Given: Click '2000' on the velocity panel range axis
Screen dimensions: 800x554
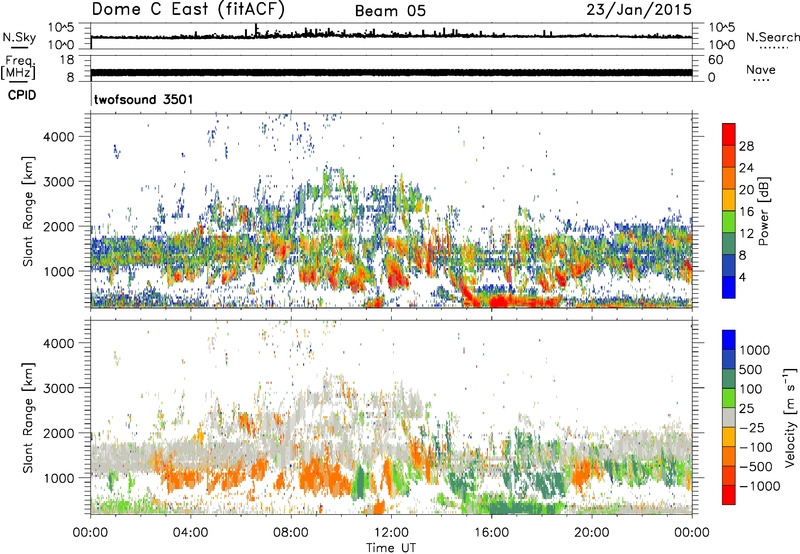Looking at the screenshot, I should 58,433.
